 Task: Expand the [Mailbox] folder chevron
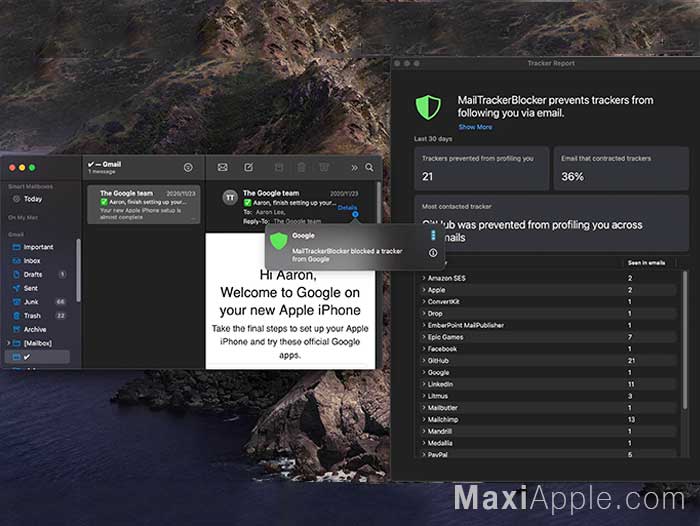8,343
